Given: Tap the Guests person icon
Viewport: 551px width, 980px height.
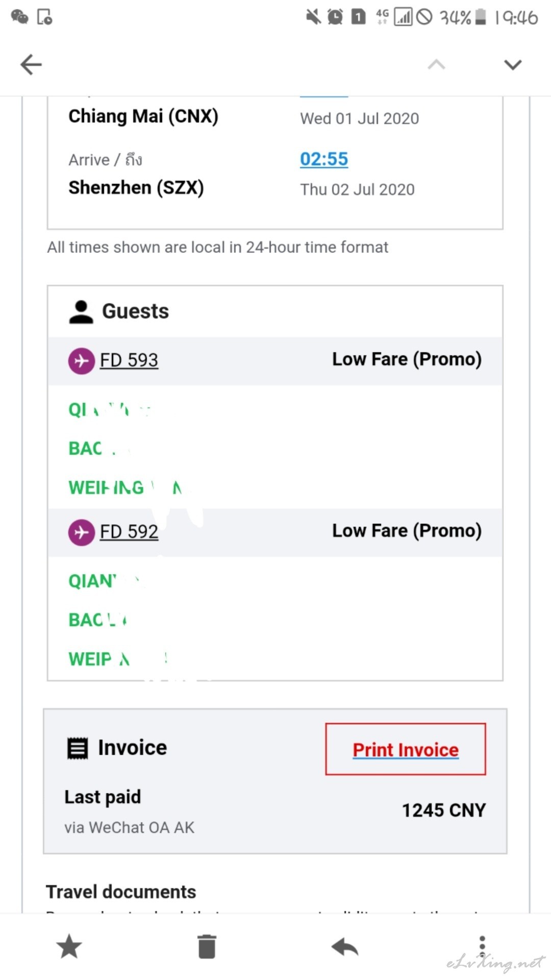Looking at the screenshot, I should point(81,312).
